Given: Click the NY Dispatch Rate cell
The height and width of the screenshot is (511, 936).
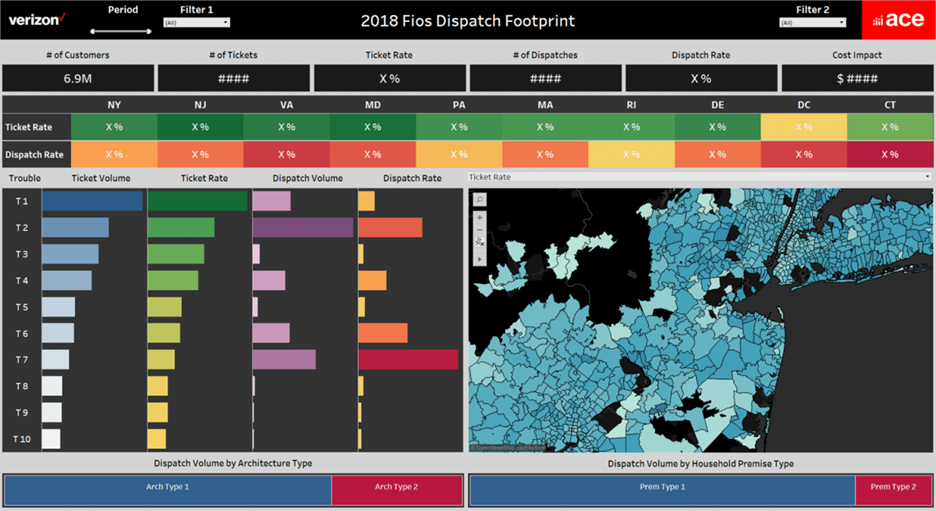Looking at the screenshot, I should click(114, 155).
